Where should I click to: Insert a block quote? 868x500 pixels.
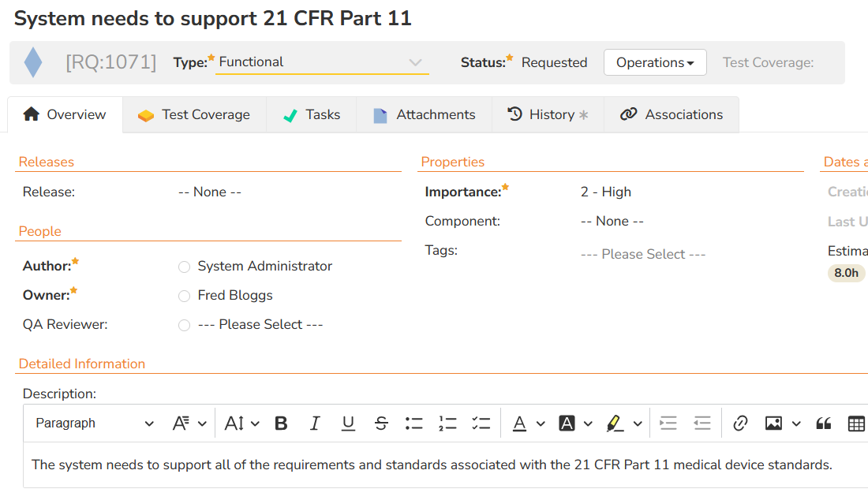coord(823,424)
